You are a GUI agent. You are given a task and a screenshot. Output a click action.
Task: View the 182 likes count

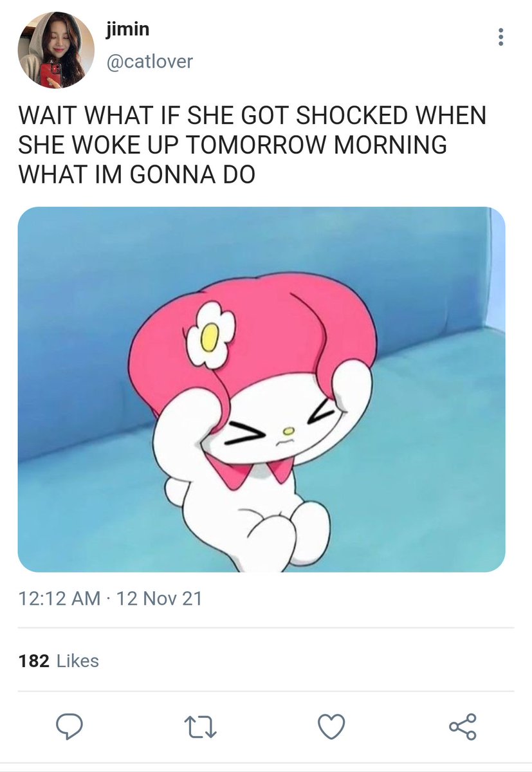pos(34,661)
